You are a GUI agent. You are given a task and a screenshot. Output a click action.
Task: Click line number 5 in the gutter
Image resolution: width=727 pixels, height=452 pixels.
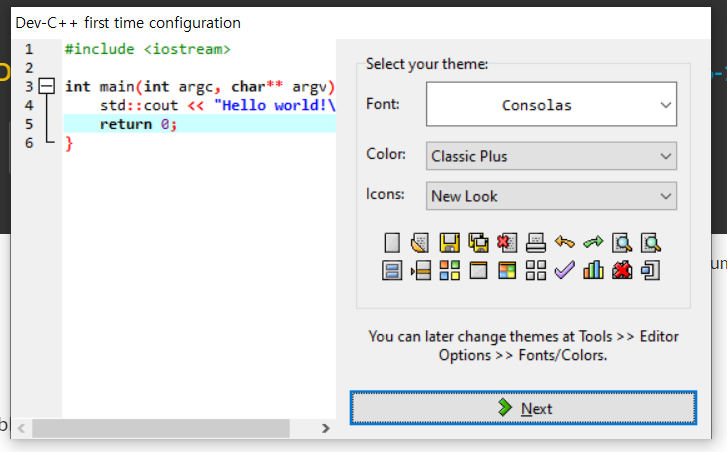29,124
